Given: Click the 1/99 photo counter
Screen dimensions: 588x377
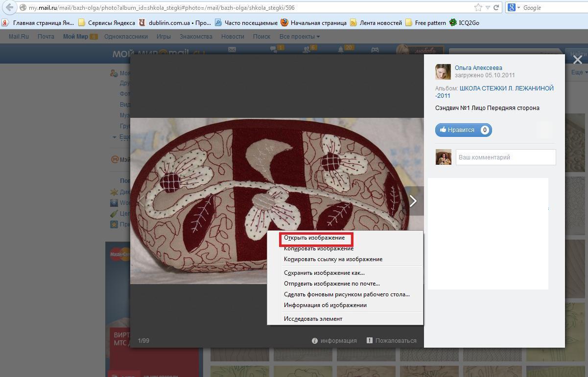Looking at the screenshot, I should [143, 341].
